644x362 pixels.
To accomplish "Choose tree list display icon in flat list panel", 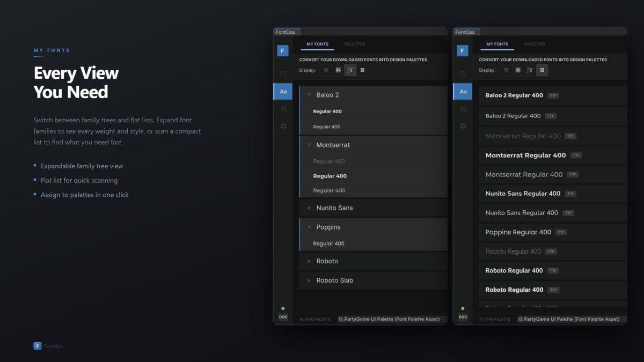I will 506,70.
